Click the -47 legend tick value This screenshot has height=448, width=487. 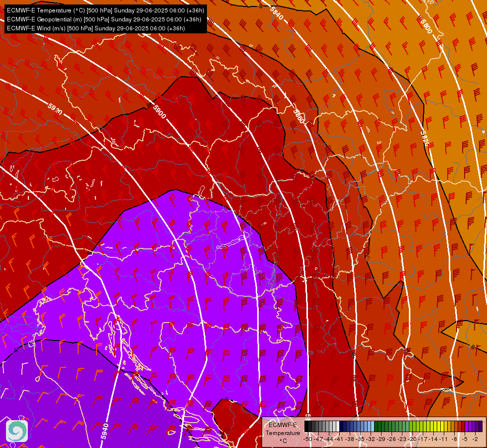click(318, 439)
